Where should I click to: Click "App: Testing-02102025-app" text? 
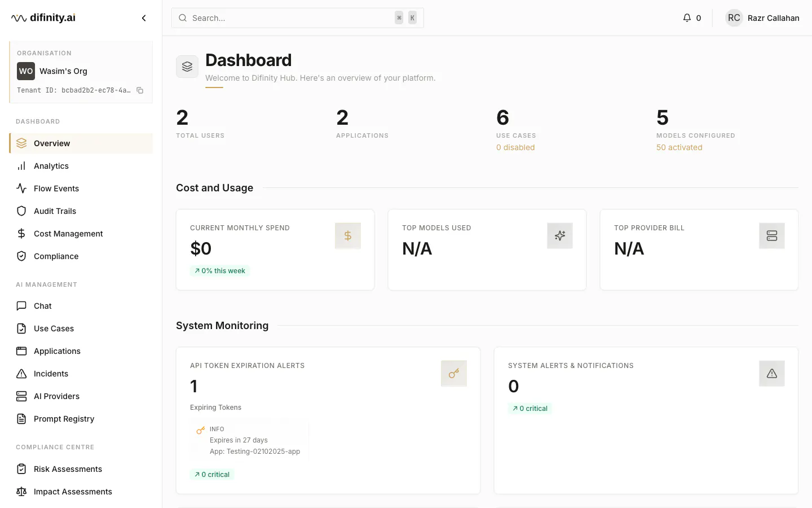coord(255,452)
